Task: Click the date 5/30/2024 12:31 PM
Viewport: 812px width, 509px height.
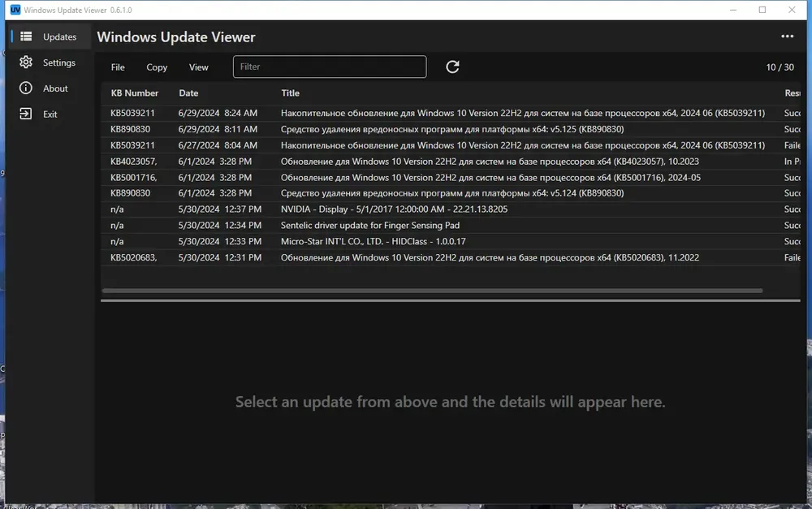Action: [219, 257]
